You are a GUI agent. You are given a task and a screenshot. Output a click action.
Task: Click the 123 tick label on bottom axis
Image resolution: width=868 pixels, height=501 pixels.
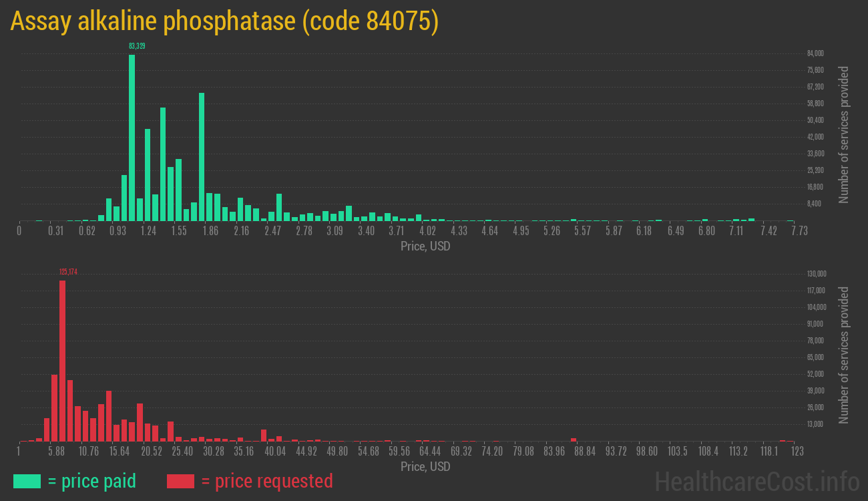click(x=797, y=451)
